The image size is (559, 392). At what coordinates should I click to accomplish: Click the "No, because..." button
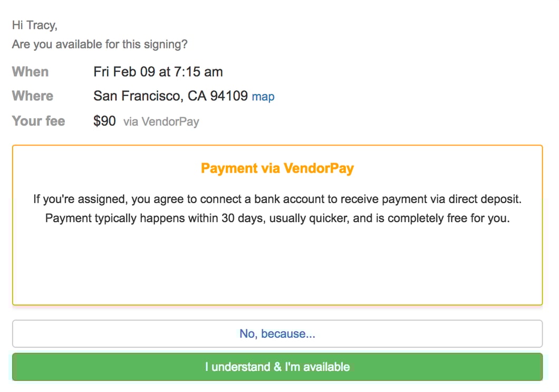pos(277,333)
